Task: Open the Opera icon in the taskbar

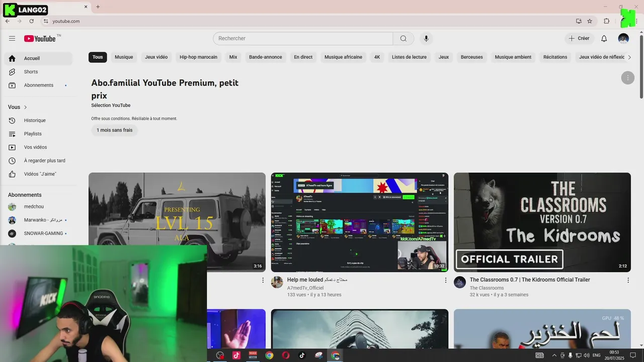Action: click(286, 355)
